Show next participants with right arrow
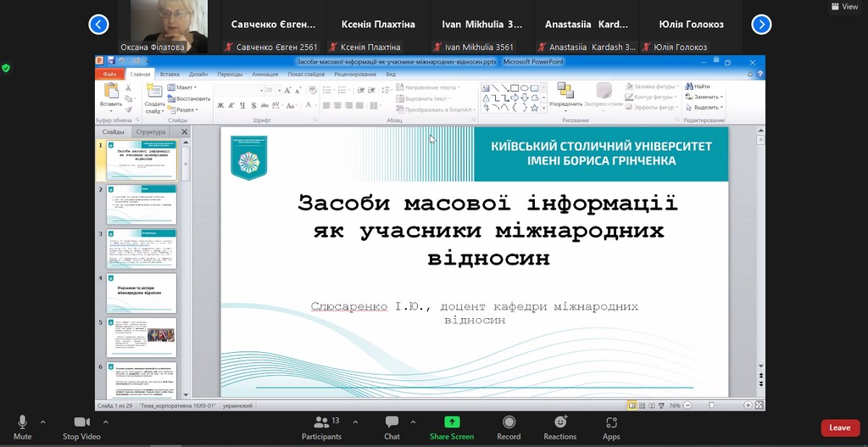 [x=761, y=25]
